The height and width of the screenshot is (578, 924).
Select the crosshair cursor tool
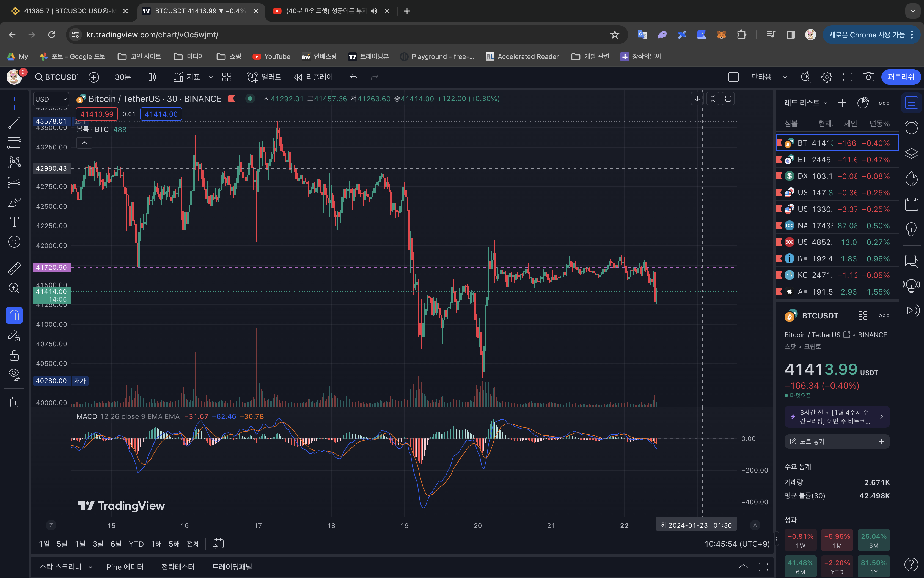click(x=14, y=103)
